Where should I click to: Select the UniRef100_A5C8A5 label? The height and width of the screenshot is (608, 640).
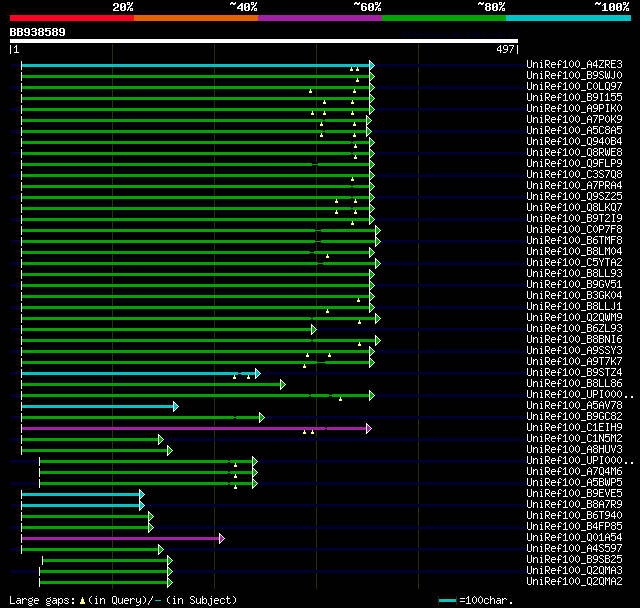(574, 131)
